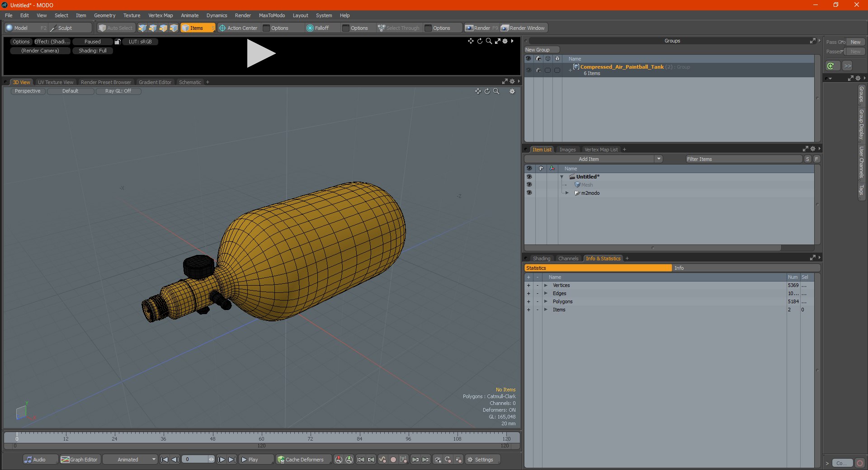Click the zoom magnifier in 3D viewport

[x=496, y=91]
